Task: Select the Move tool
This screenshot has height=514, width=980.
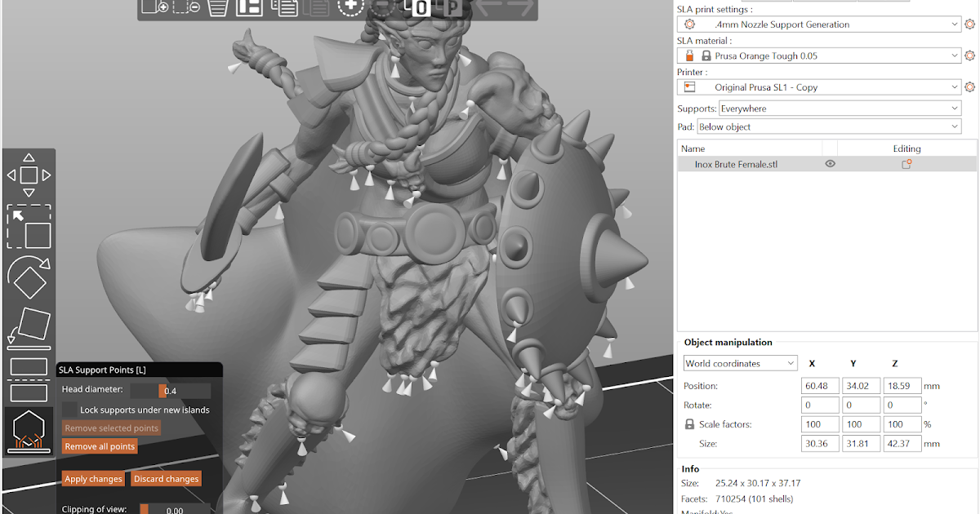Action: tap(29, 174)
